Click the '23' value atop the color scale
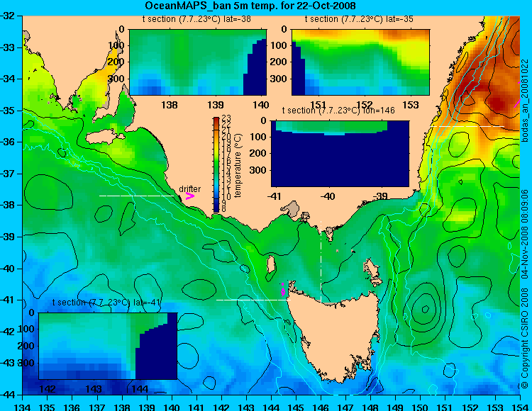 (226, 118)
